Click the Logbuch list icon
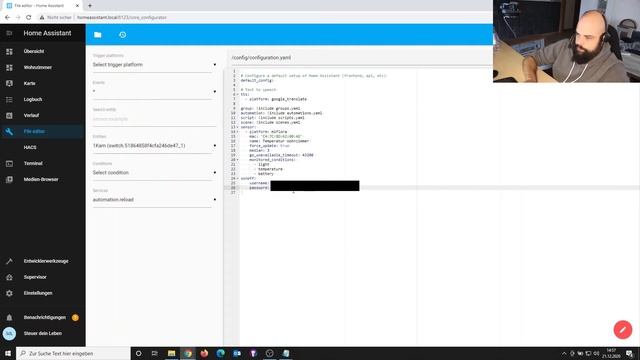The width and height of the screenshot is (640, 360). pos(9,99)
